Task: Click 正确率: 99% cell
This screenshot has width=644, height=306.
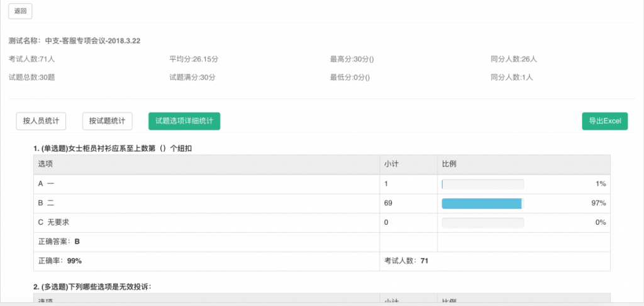Action: tap(206, 261)
